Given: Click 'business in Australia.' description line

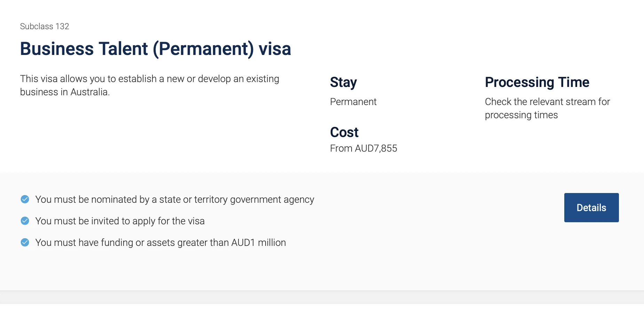Looking at the screenshot, I should [65, 92].
